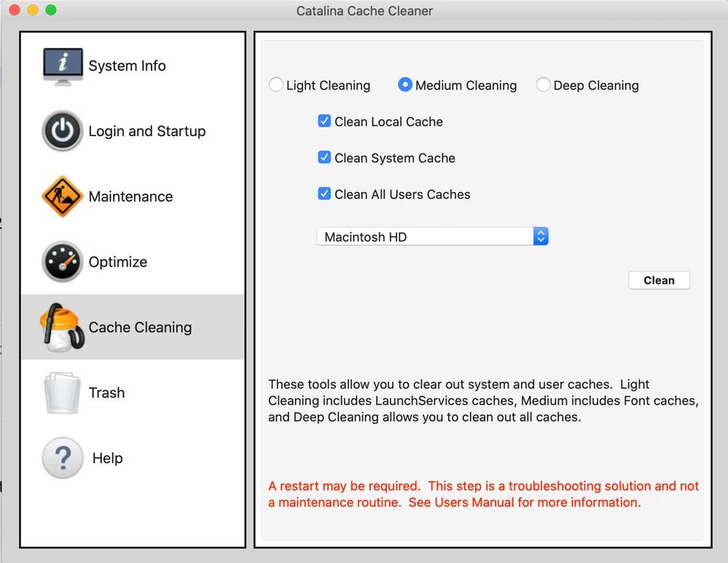Open the Trash section label
The image size is (728, 563).
[x=107, y=393]
